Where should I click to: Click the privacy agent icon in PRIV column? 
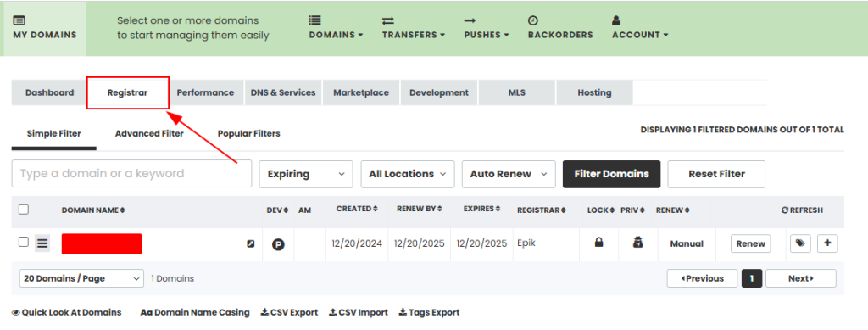[637, 242]
